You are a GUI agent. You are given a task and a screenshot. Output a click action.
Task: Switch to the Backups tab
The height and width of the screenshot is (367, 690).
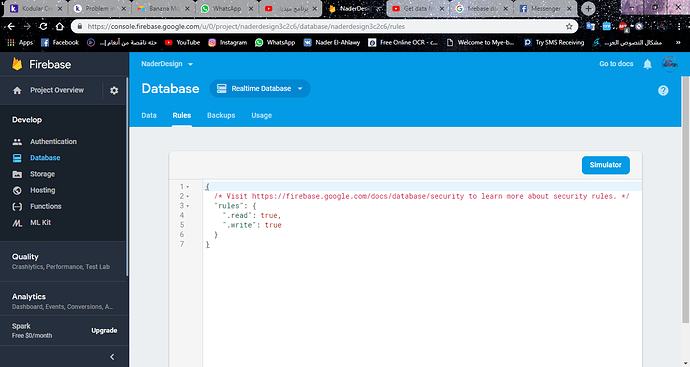[221, 115]
